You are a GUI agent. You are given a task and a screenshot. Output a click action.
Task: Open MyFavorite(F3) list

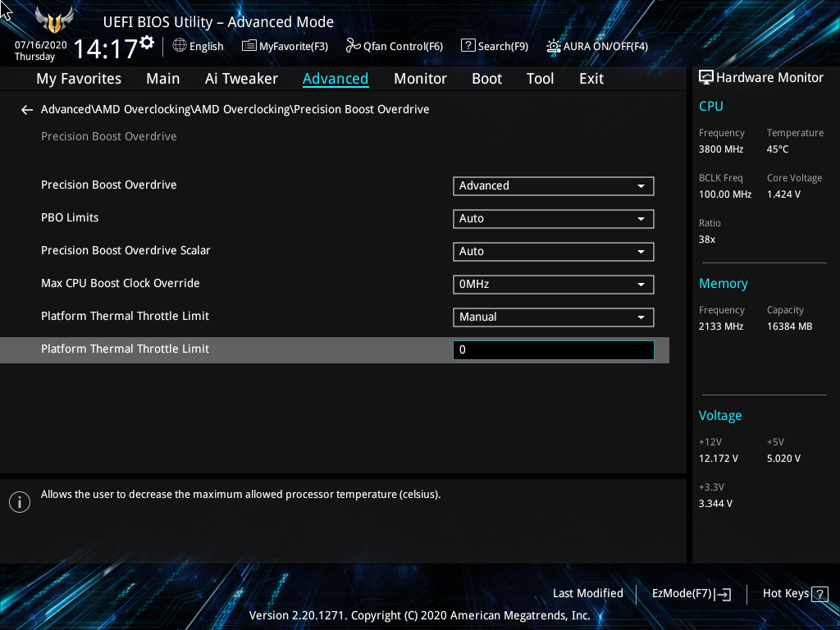point(285,46)
